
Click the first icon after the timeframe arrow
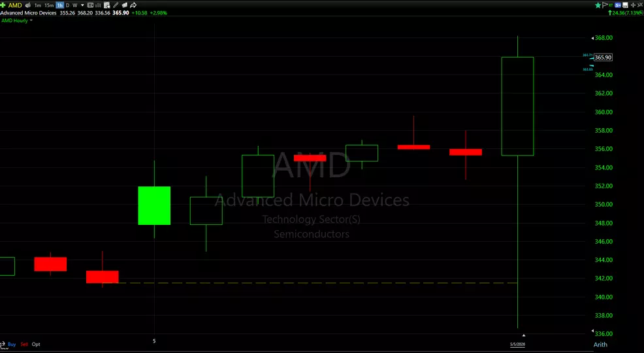click(90, 5)
